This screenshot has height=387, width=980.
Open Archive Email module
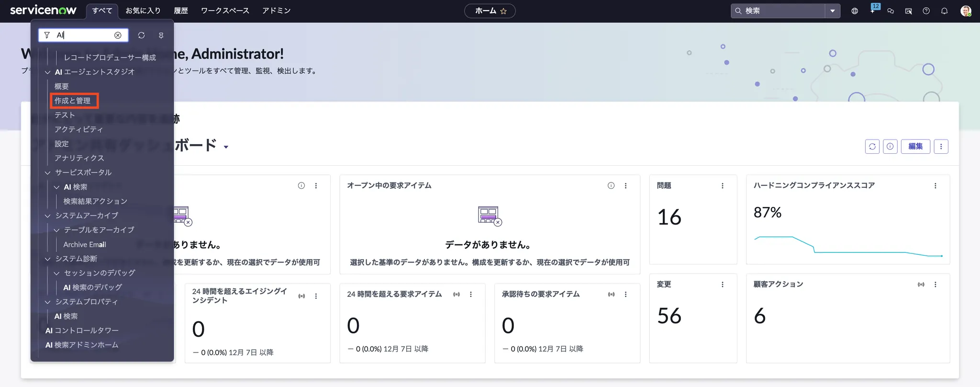click(85, 244)
